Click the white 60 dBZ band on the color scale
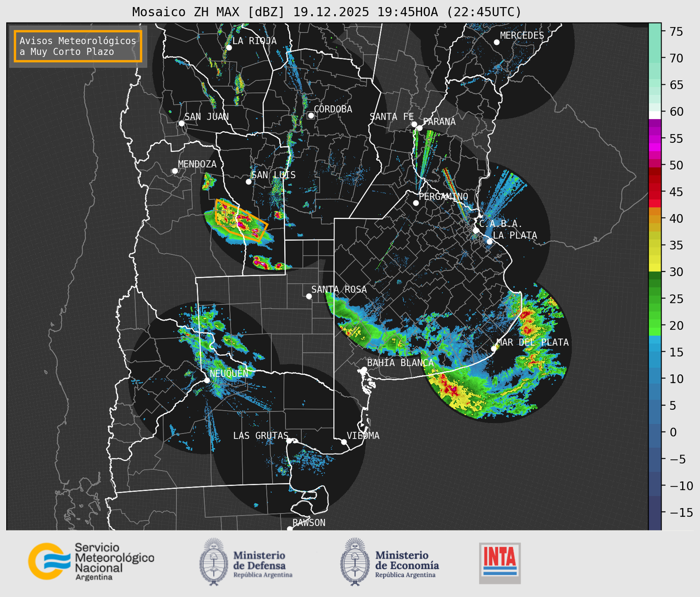Image resolution: width=700 pixels, height=597 pixels. (x=654, y=115)
